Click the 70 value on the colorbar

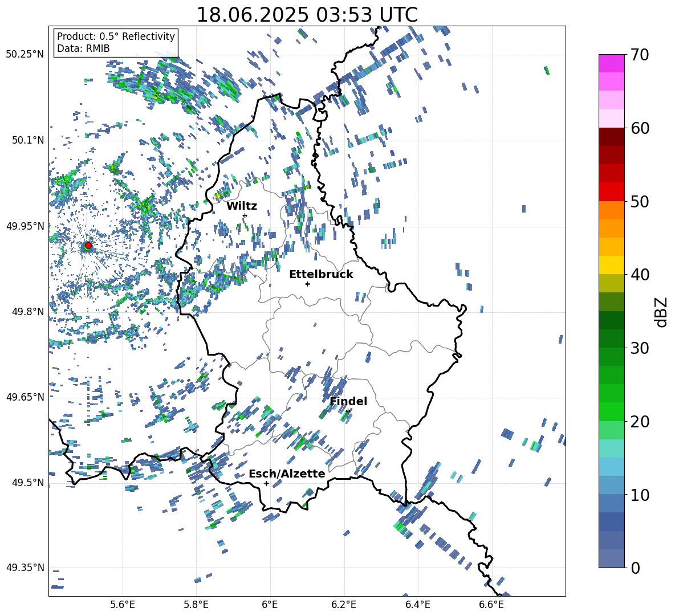pyautogui.click(x=640, y=55)
